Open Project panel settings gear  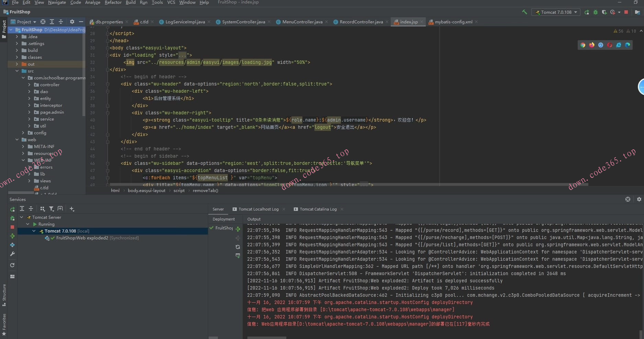click(72, 22)
